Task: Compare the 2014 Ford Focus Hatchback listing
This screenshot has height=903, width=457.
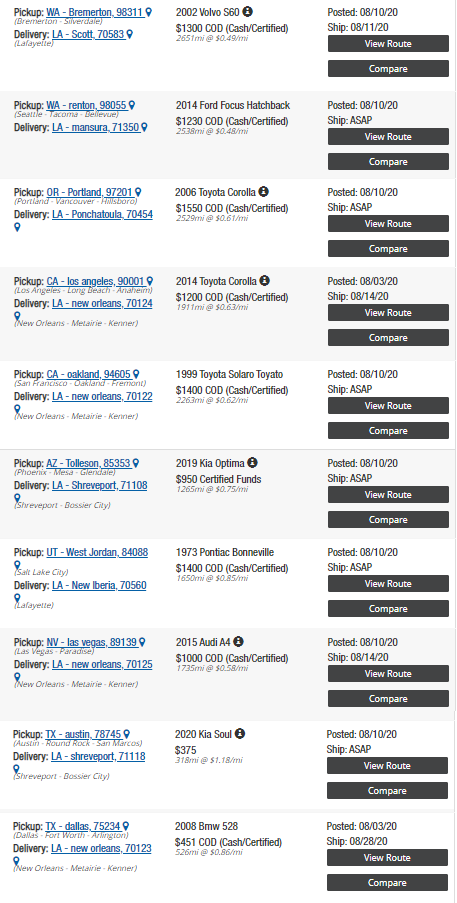Action: (389, 162)
